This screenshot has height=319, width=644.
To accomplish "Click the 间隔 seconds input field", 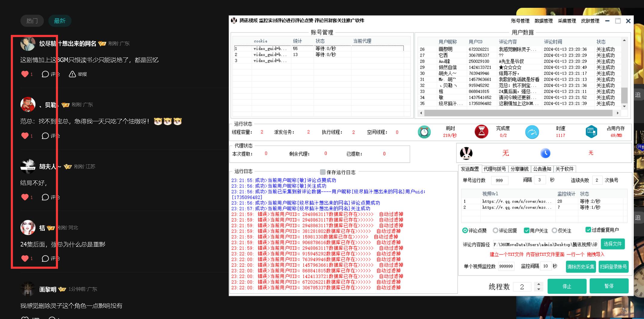I will pyautogui.click(x=540, y=180).
